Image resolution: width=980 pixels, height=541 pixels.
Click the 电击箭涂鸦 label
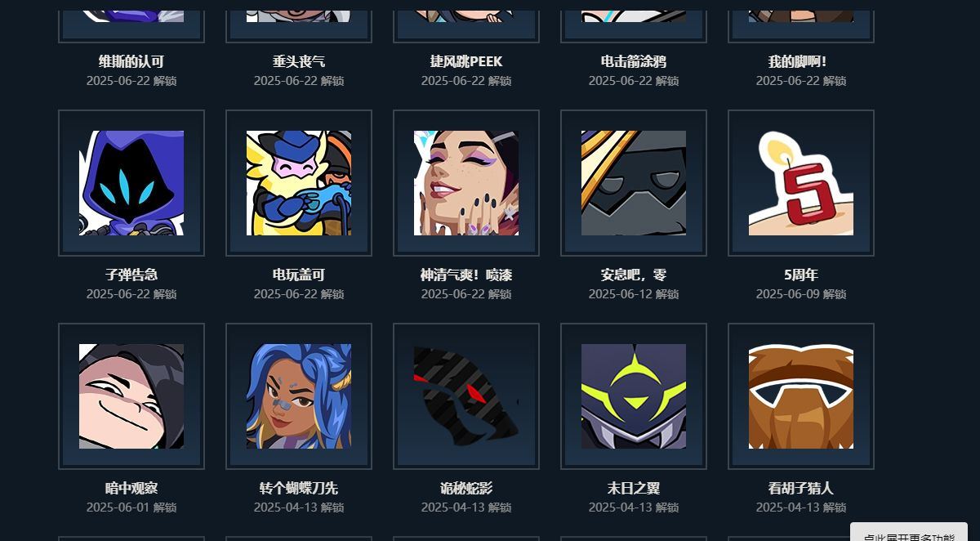pos(634,61)
